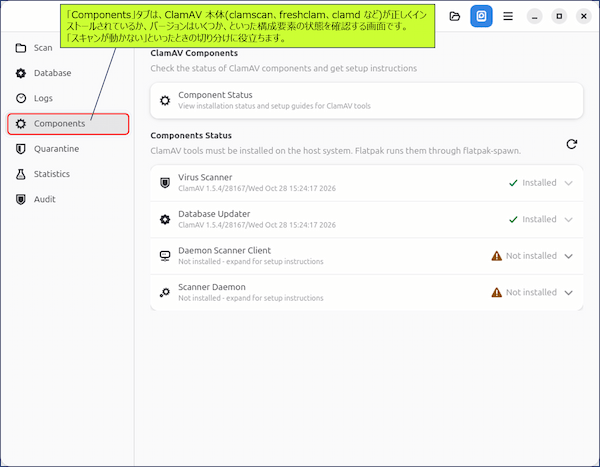Click the Quarantine shield icon in sidebar
Image resolution: width=600 pixels, height=467 pixels.
21,149
